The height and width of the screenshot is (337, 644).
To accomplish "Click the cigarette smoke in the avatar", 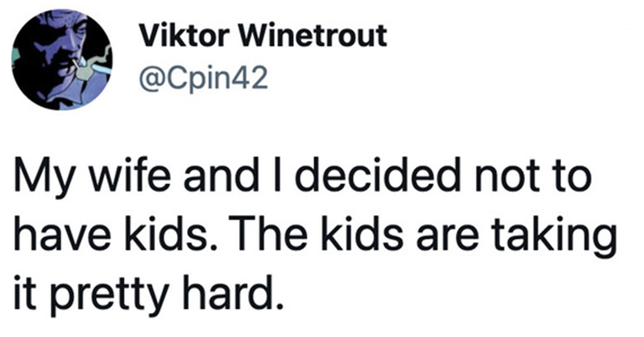I will pyautogui.click(x=98, y=60).
